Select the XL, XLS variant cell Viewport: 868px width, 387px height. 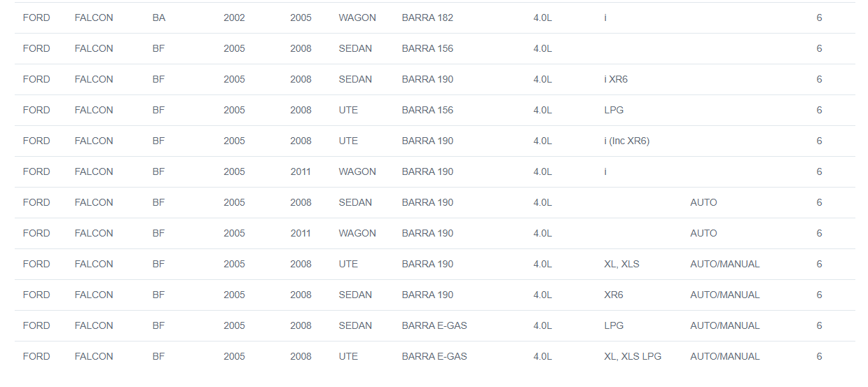click(x=621, y=264)
